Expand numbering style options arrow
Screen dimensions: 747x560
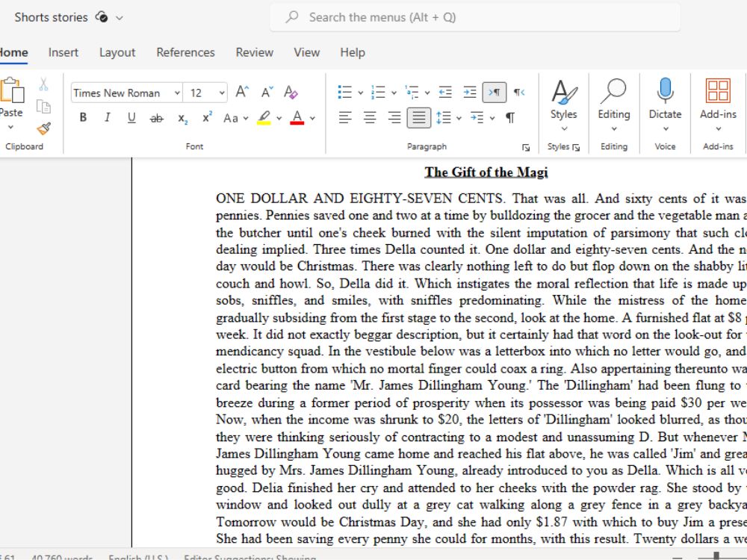[x=394, y=93]
